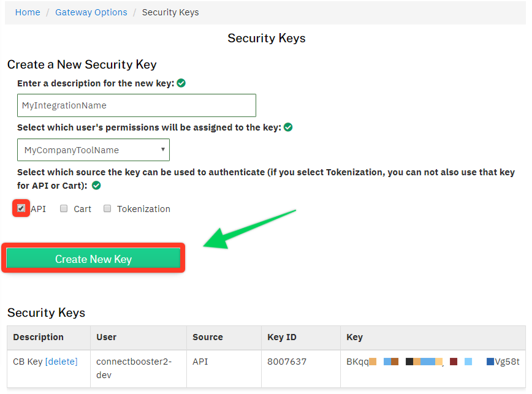Viewport: 532px width, 394px height.
Task: Click the Source column header
Action: [208, 337]
